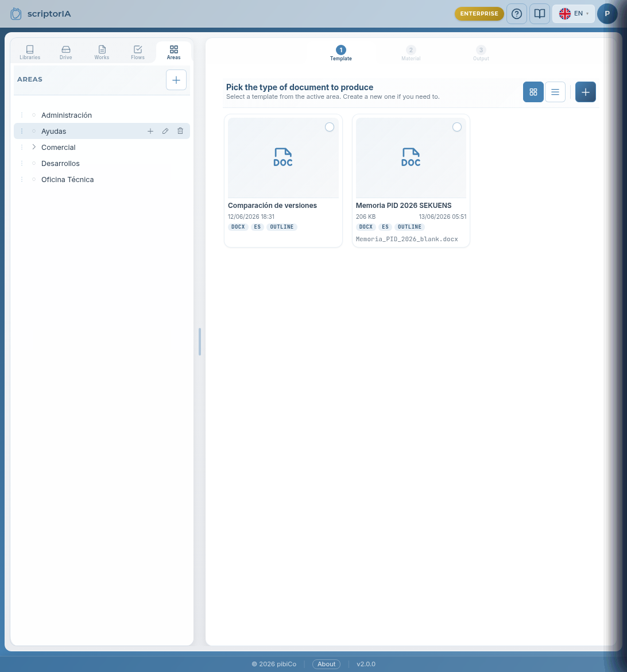Click the edit pencil icon for Ayudas
This screenshot has width=627, height=672.
tap(165, 131)
